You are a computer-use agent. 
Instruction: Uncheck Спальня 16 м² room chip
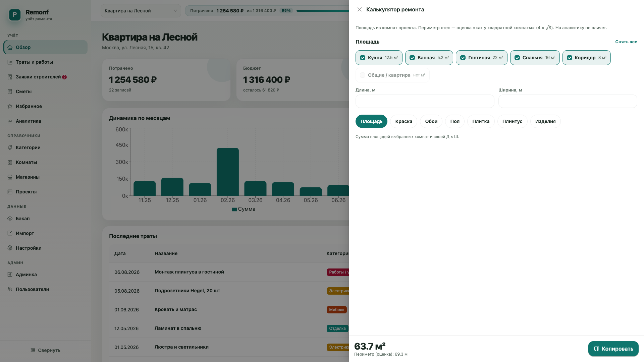535,58
